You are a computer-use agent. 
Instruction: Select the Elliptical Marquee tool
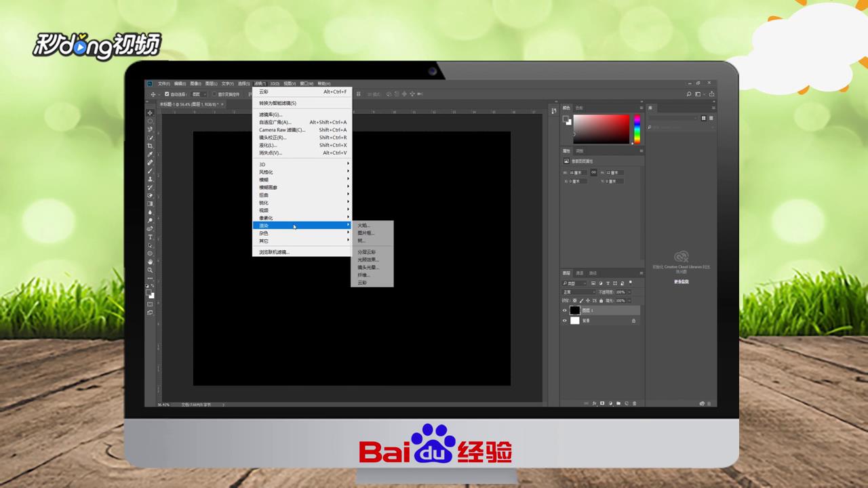pos(150,120)
